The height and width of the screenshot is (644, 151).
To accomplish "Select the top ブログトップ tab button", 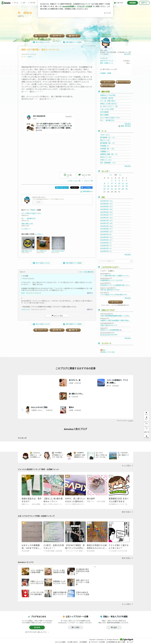I will [41, 36].
